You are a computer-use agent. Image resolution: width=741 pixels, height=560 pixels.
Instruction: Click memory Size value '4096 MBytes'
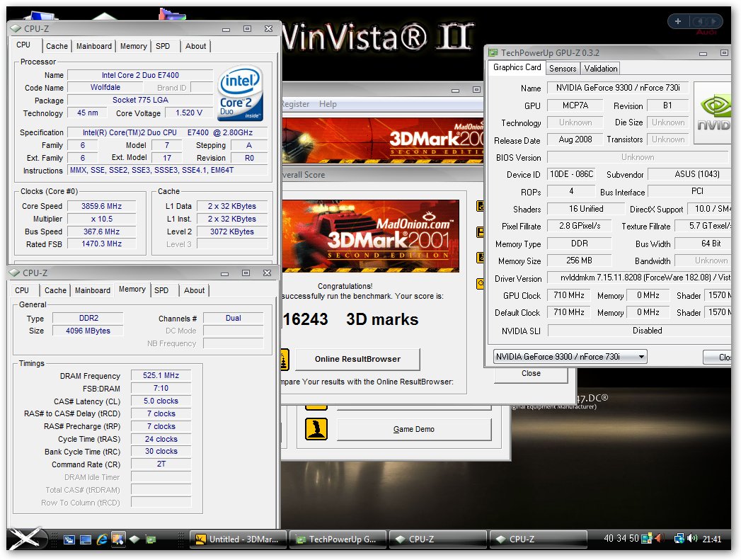pyautogui.click(x=88, y=331)
